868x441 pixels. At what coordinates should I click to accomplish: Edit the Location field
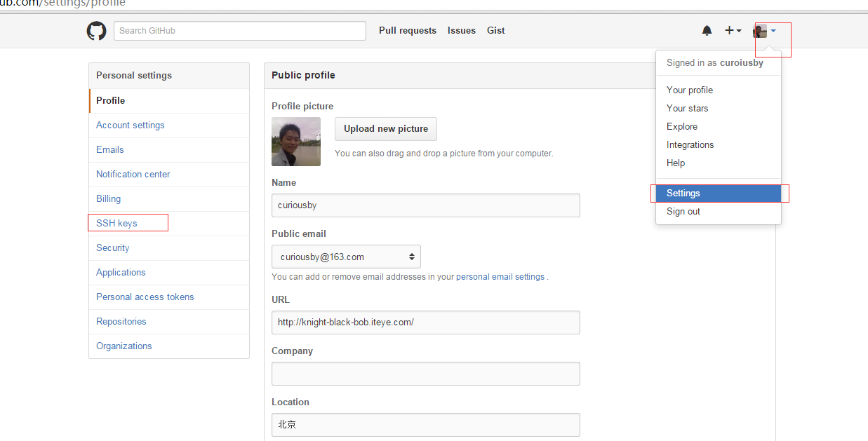click(426, 425)
